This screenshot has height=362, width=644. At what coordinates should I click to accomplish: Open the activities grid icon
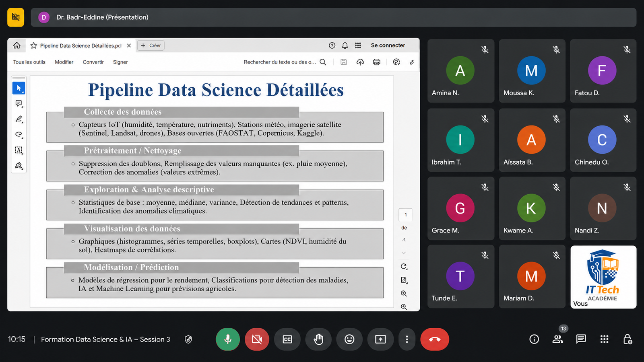604,339
